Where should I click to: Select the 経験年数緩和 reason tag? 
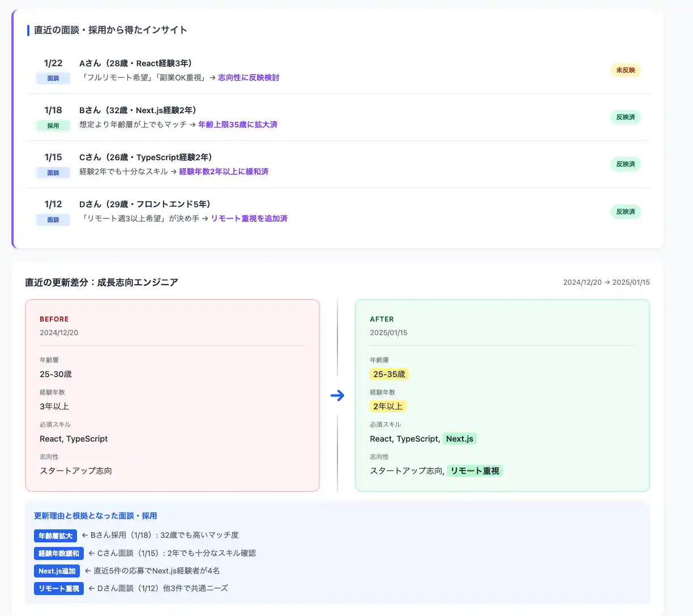tap(59, 554)
